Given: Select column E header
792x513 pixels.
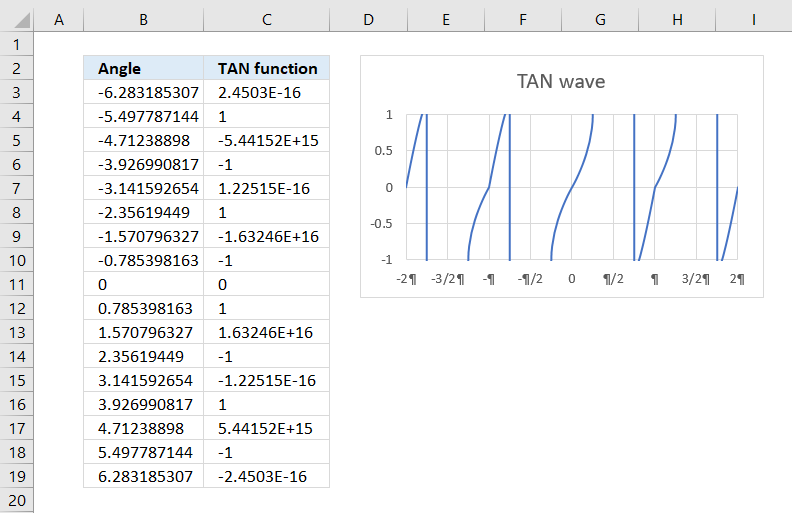Looking at the screenshot, I should (x=446, y=20).
